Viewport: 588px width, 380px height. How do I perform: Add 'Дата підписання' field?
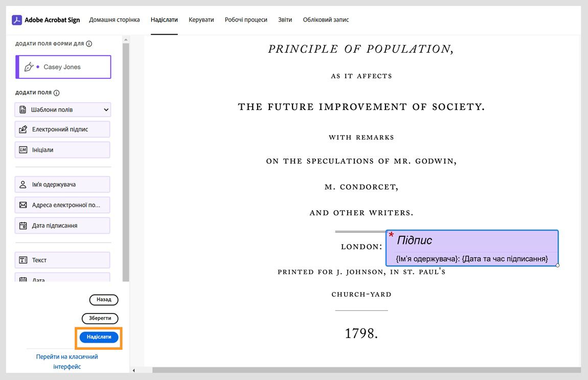pos(62,226)
